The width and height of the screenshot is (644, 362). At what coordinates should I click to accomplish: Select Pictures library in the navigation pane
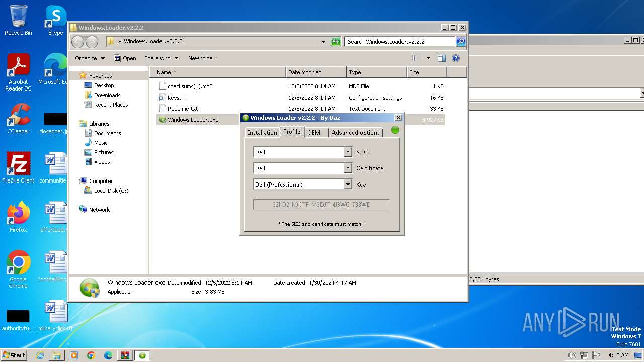pos(104,152)
